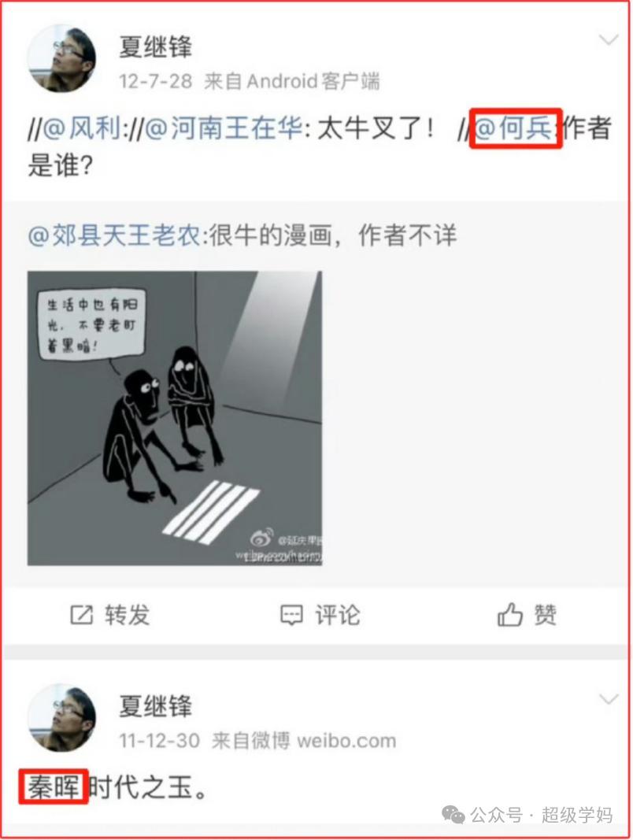Click the 夏继锋 username on the first post

pyautogui.click(x=155, y=46)
